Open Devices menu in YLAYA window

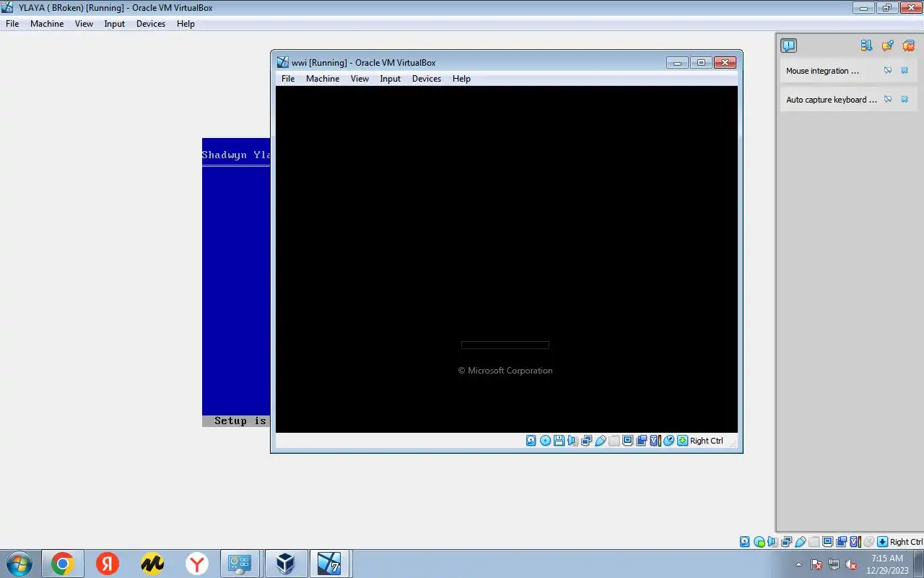(x=151, y=24)
